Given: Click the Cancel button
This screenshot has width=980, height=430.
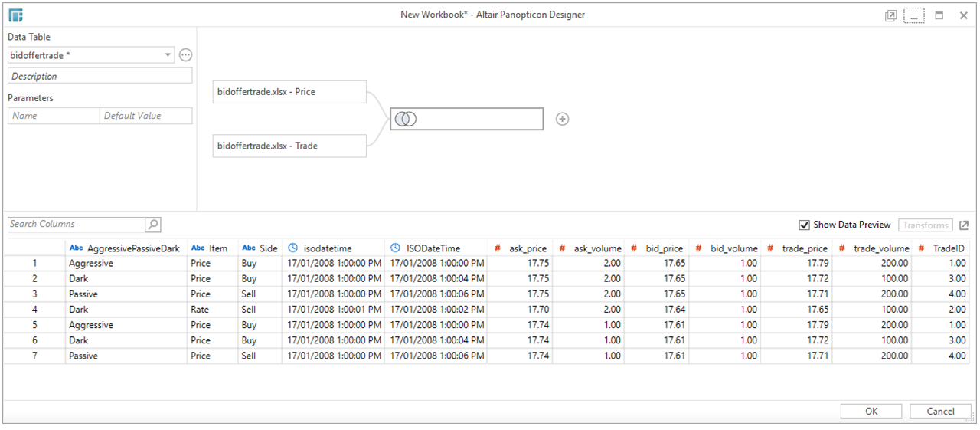Looking at the screenshot, I should coord(940,412).
